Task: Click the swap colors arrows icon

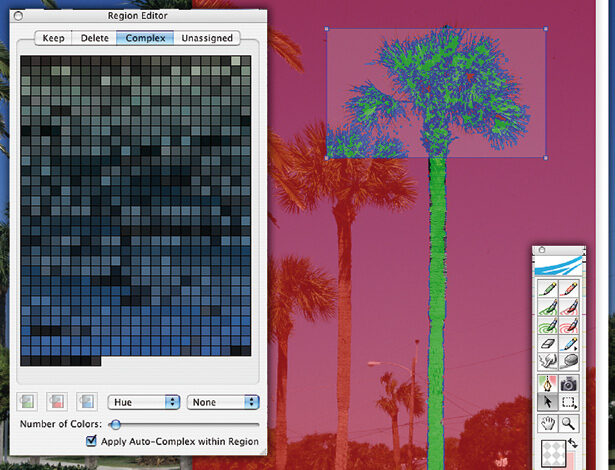Action: pyautogui.click(x=573, y=443)
